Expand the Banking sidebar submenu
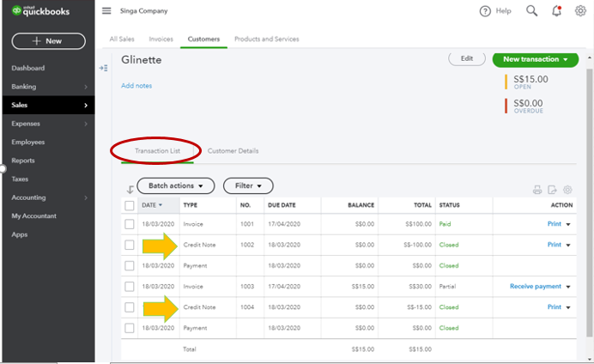 coord(86,87)
